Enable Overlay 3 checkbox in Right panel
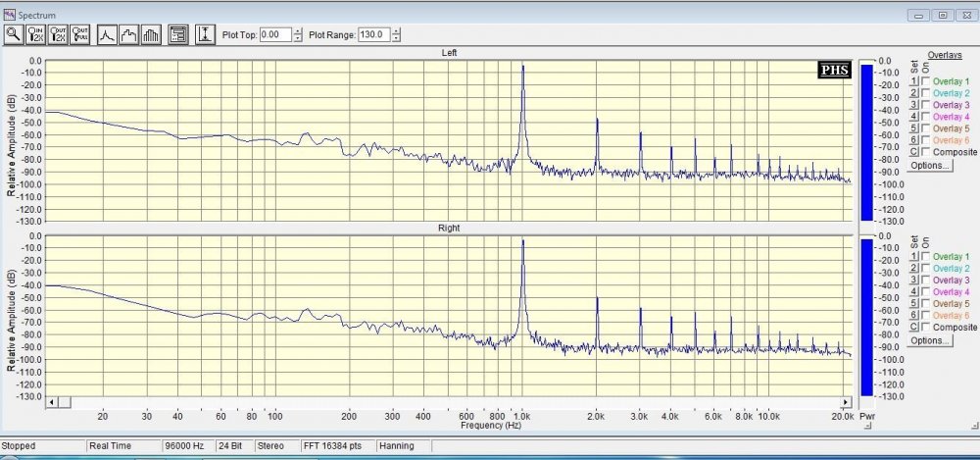 (926, 281)
